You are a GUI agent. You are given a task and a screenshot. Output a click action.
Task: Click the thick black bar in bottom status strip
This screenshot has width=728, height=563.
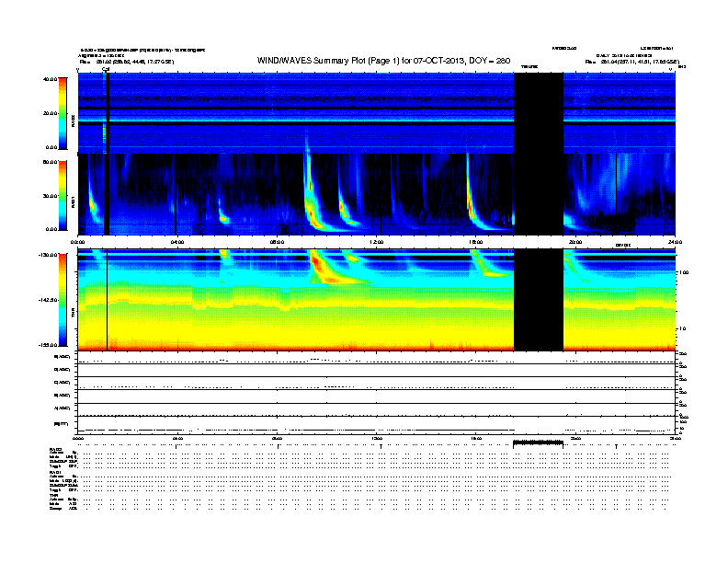click(x=538, y=442)
